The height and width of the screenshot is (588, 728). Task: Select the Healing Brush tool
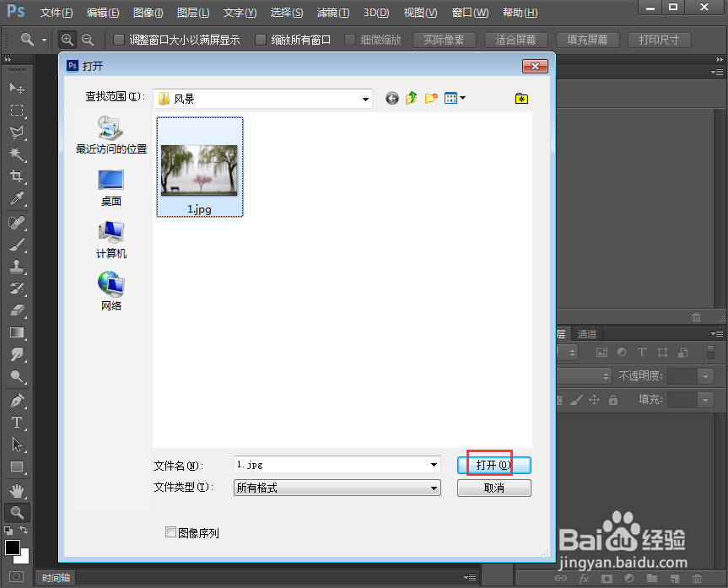tap(17, 223)
